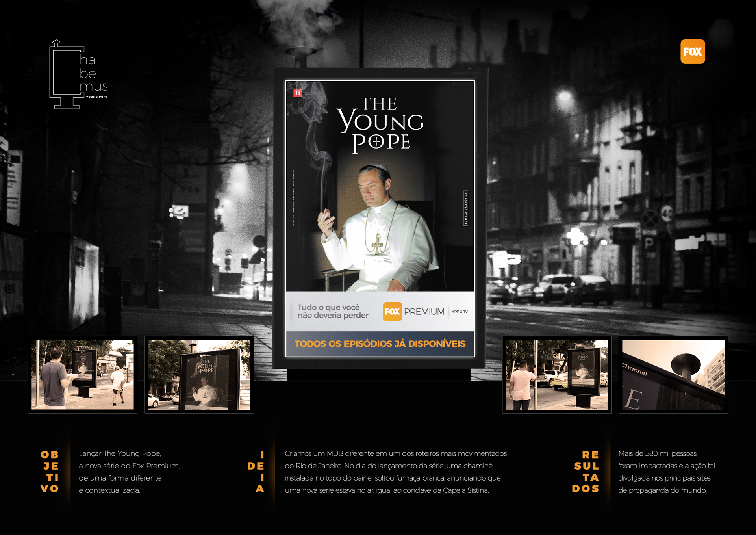Click the FOX network logo icon

pyautogui.click(x=694, y=54)
